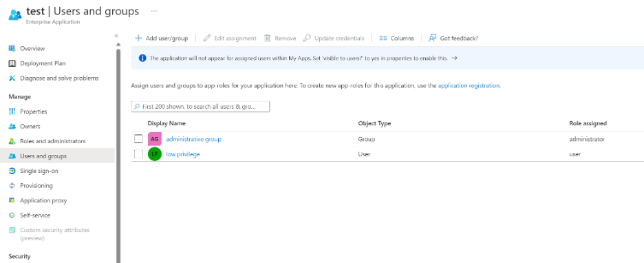Tick the low privilege user checkbox
This screenshot has height=263, width=644.
(138, 154)
